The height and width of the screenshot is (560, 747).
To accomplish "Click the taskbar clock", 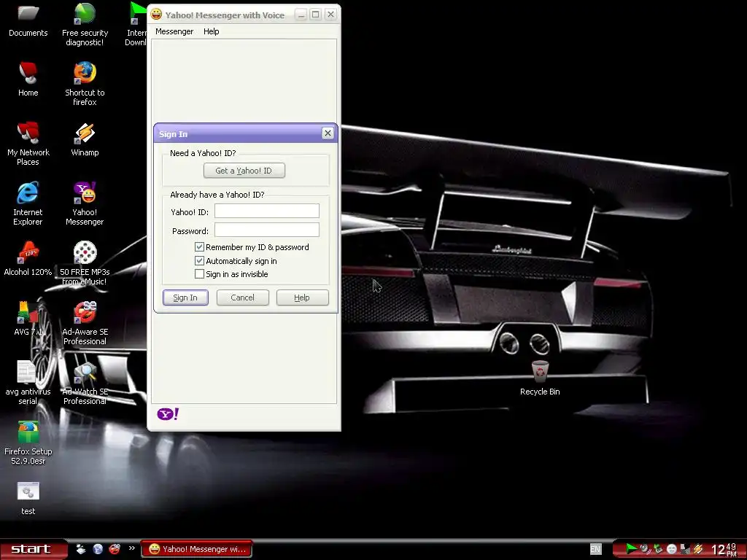I will pyautogui.click(x=724, y=550).
